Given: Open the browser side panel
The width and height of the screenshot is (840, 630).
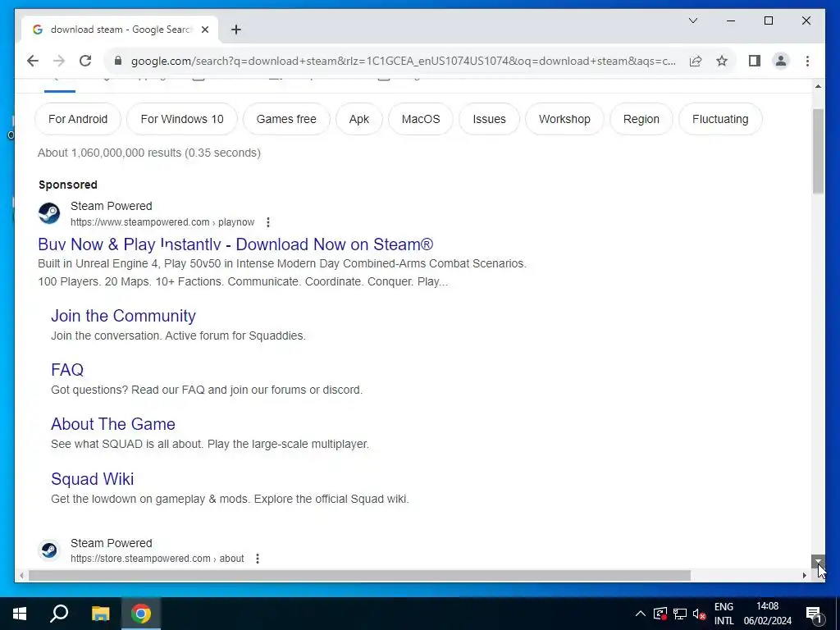Looking at the screenshot, I should (755, 61).
